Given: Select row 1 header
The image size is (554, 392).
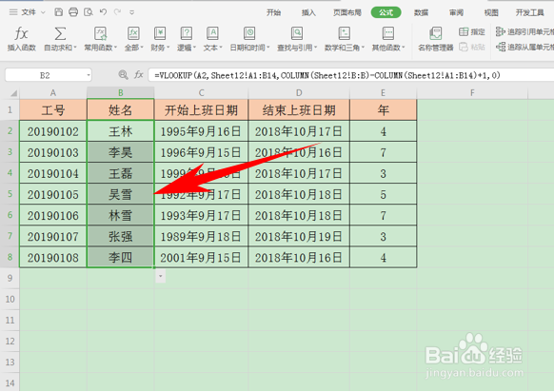Looking at the screenshot, I should coord(10,109).
